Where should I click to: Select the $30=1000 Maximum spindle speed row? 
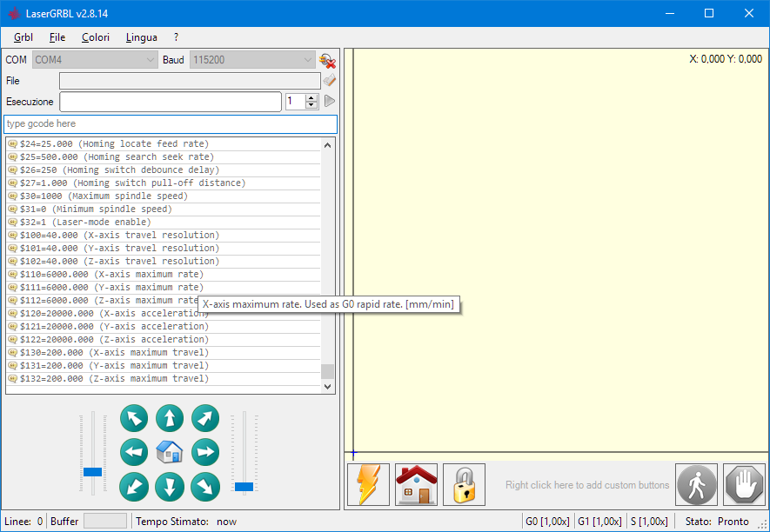(x=164, y=196)
